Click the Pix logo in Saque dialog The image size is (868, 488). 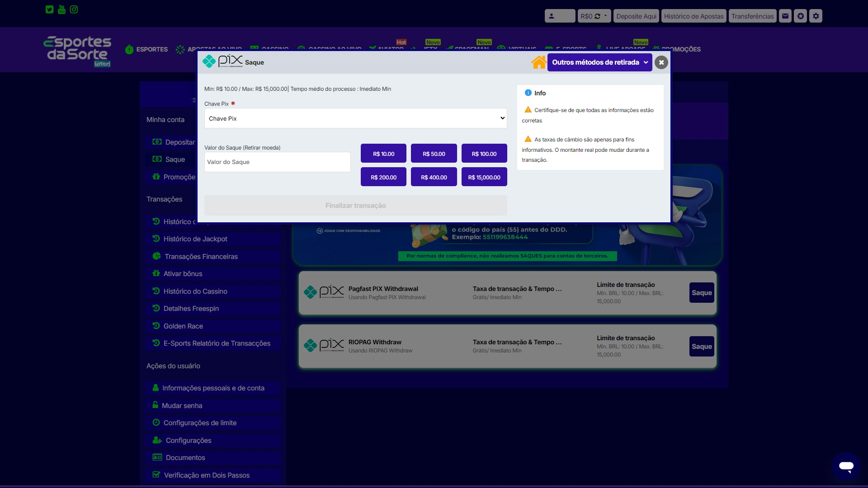222,61
